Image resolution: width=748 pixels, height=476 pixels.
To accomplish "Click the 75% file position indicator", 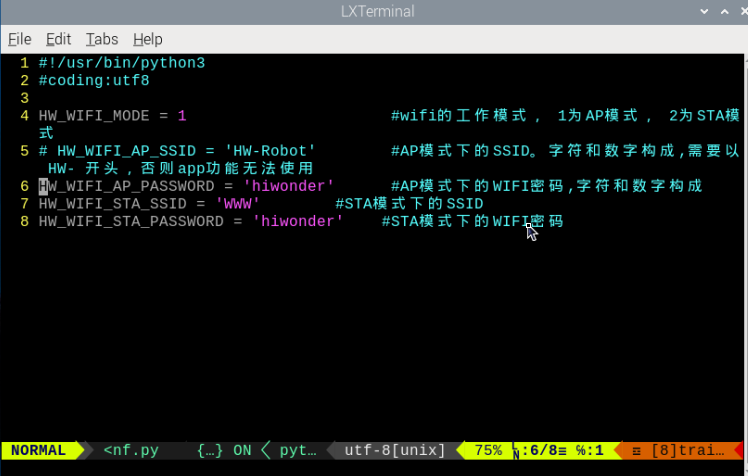I will (488, 450).
